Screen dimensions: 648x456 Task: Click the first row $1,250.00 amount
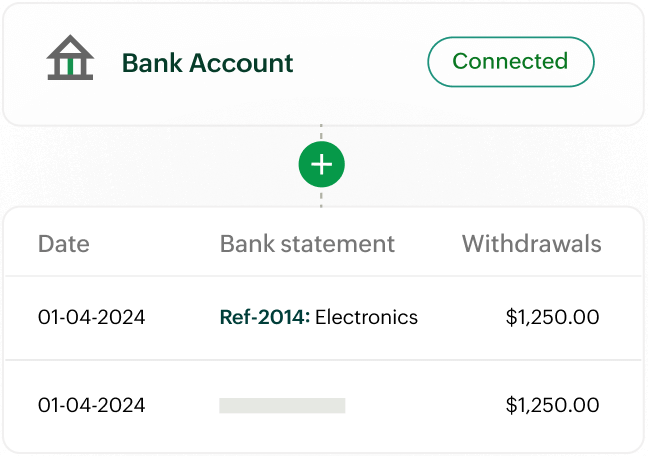pyautogui.click(x=552, y=318)
